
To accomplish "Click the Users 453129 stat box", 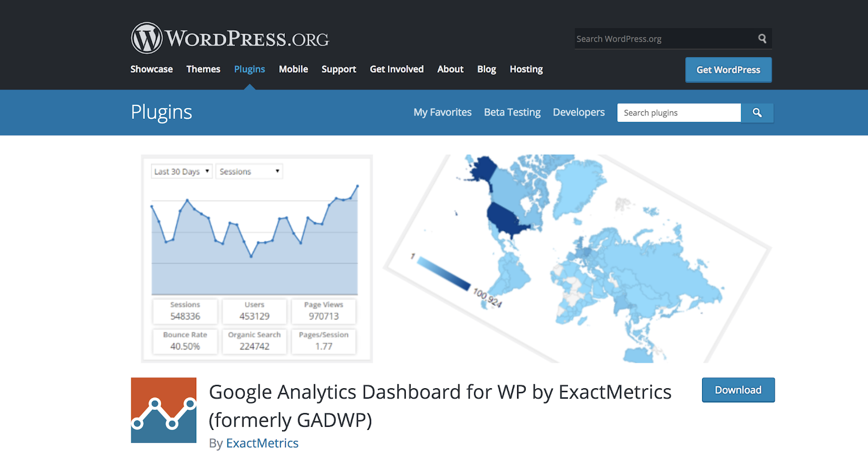I will [254, 311].
